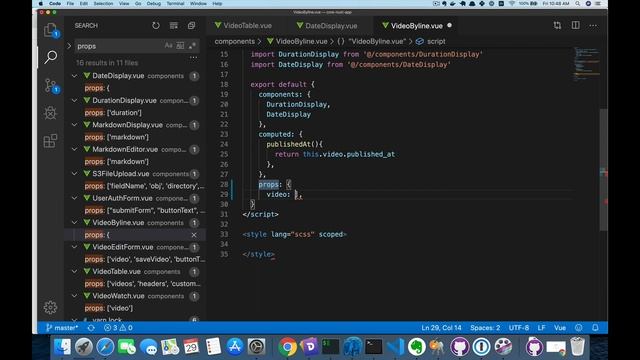Dismiss the VideoByline props match
Screen dimensions: 640x360
194,235
